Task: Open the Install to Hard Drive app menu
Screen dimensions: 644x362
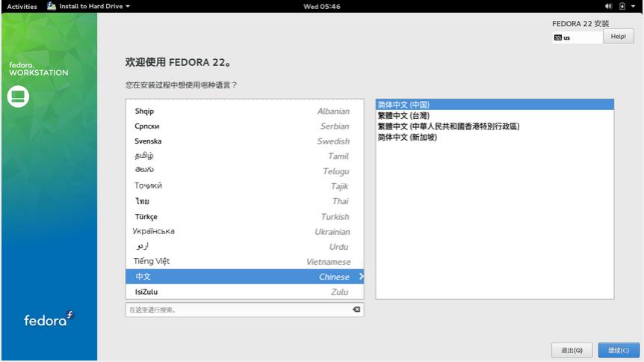Action: tap(88, 6)
